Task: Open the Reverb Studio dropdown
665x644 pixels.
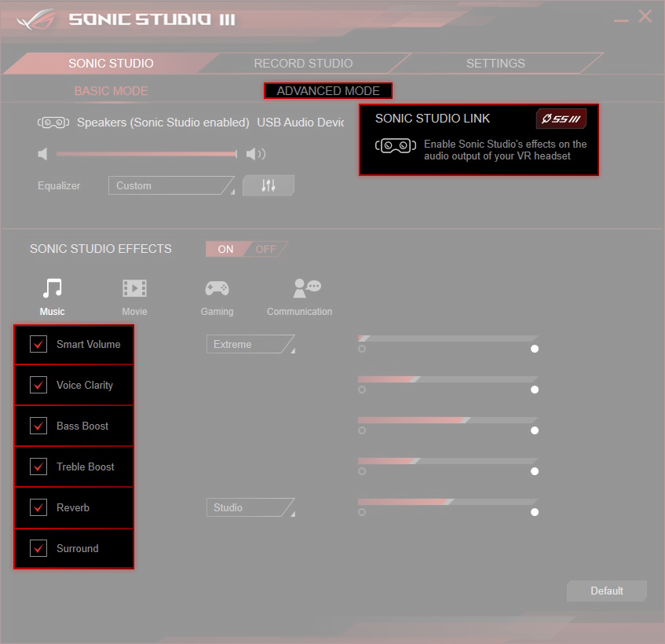Action: tap(250, 507)
